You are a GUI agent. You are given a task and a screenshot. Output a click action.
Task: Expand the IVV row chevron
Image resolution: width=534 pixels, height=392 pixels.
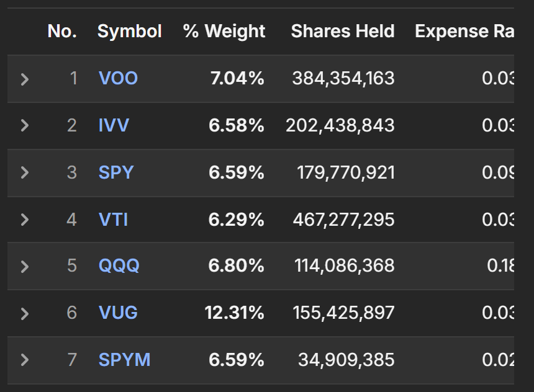[x=24, y=125]
